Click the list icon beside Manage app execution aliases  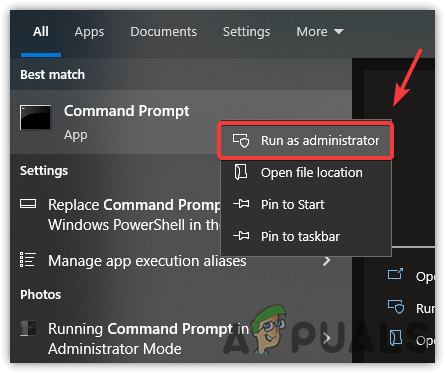[28, 260]
